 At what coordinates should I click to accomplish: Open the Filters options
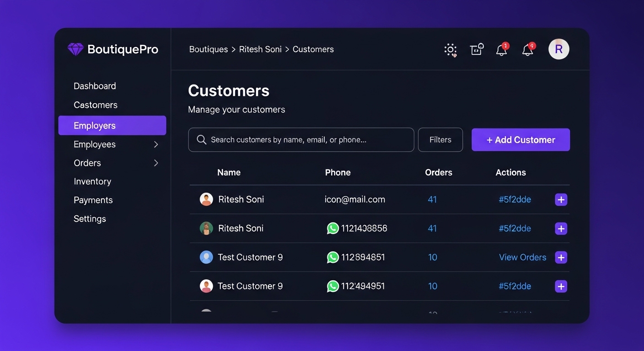pyautogui.click(x=440, y=140)
